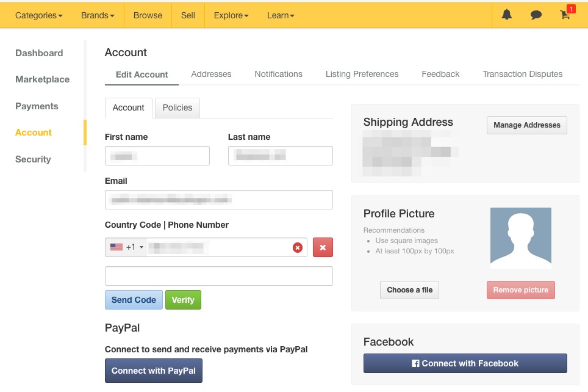
Task: Click the empty verification code field
Action: point(218,276)
